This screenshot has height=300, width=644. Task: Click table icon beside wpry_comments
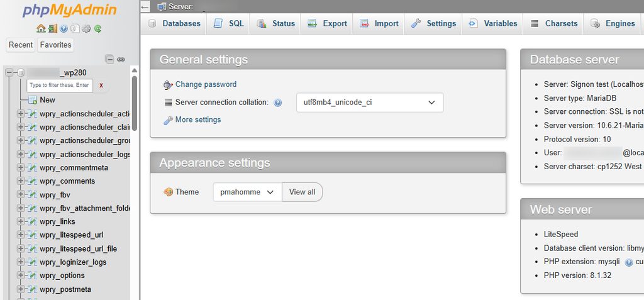tap(33, 181)
